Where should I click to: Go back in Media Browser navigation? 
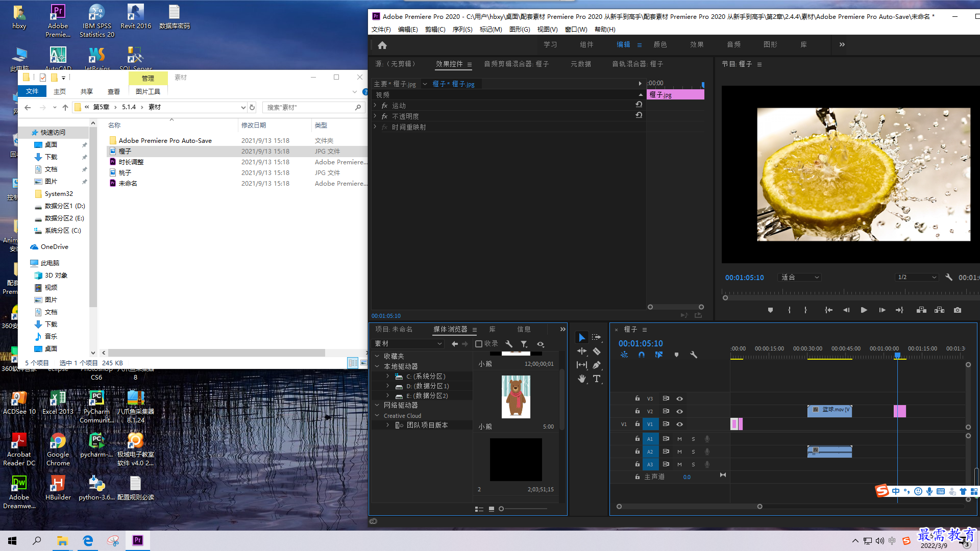click(x=454, y=344)
